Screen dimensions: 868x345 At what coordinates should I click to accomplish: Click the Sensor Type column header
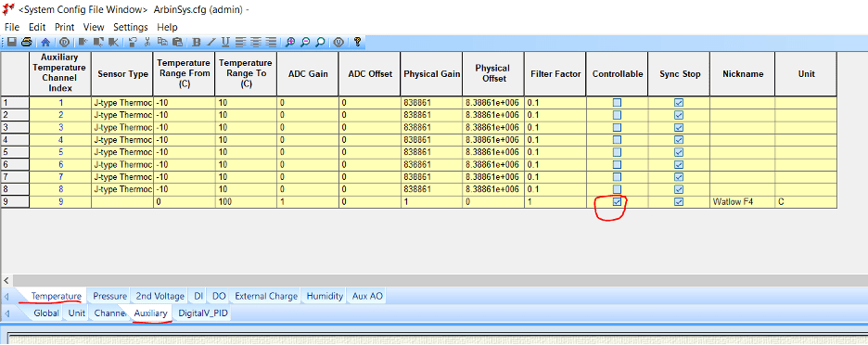(x=122, y=74)
